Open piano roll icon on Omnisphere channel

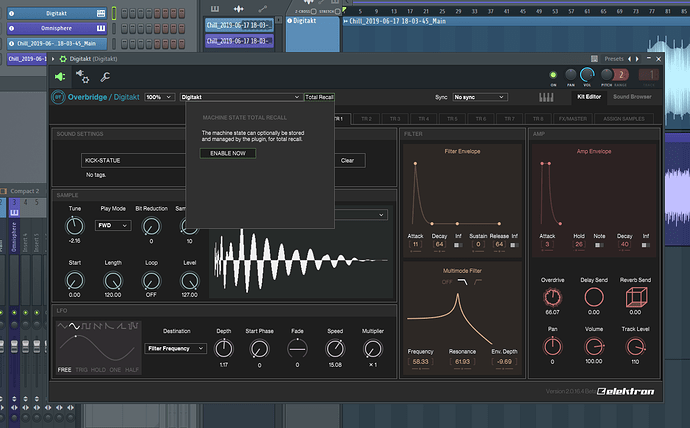(x=101, y=28)
